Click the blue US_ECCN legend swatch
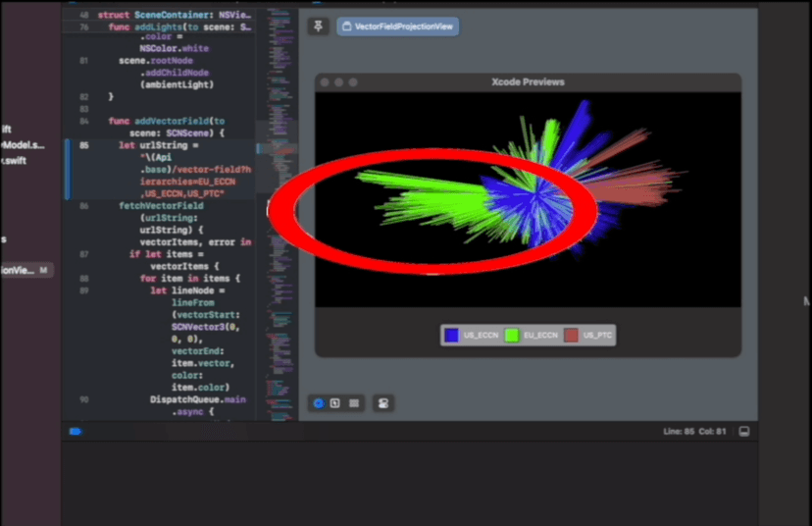 coord(451,336)
